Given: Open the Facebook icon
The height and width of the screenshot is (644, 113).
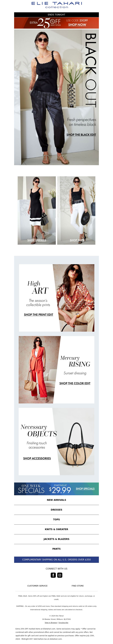Looking at the screenshot, I should coord(53,575).
